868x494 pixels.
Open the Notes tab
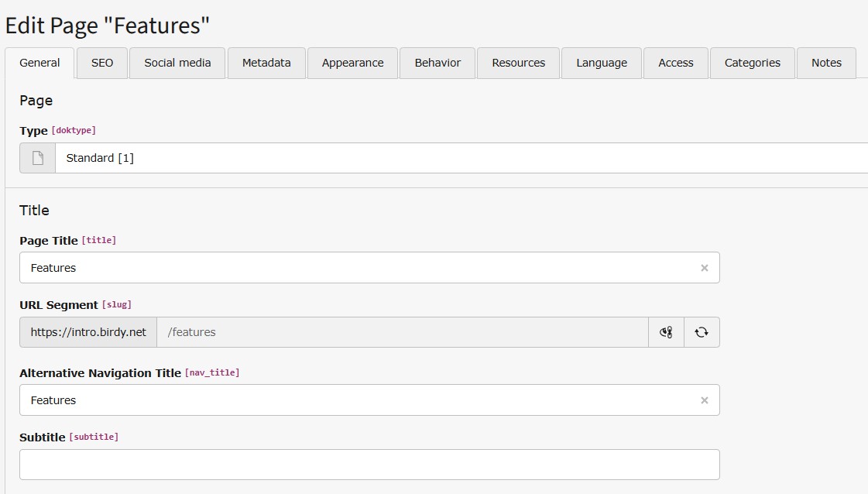(x=826, y=63)
